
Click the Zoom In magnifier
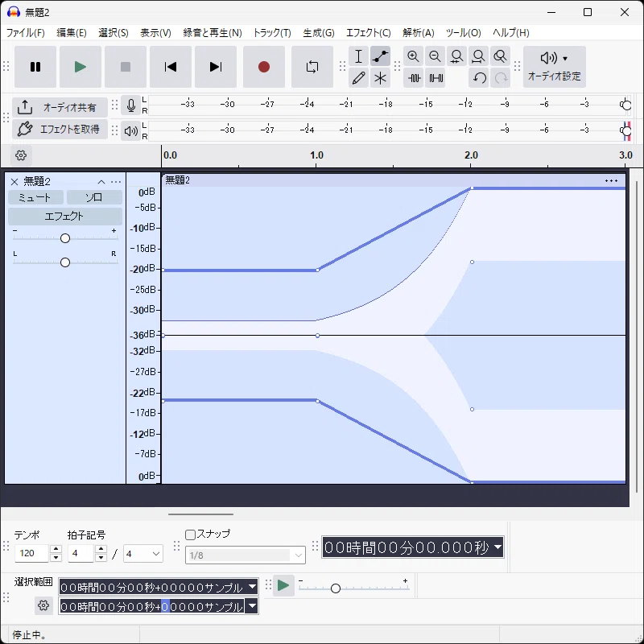[x=413, y=56]
